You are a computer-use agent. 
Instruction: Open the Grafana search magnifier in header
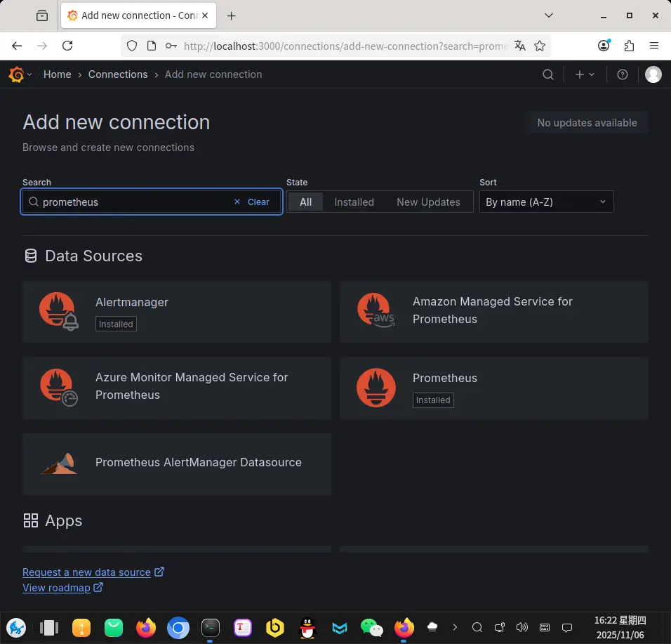click(547, 74)
